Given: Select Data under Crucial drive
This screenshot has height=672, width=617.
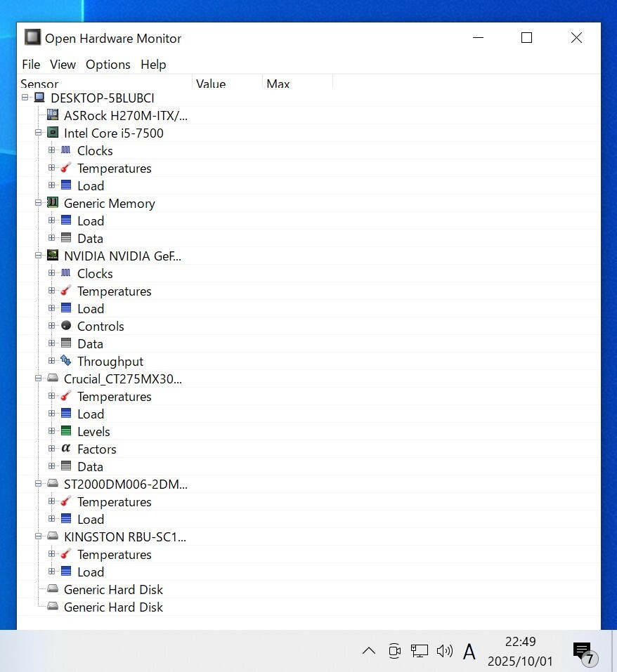Looking at the screenshot, I should coord(90,467).
